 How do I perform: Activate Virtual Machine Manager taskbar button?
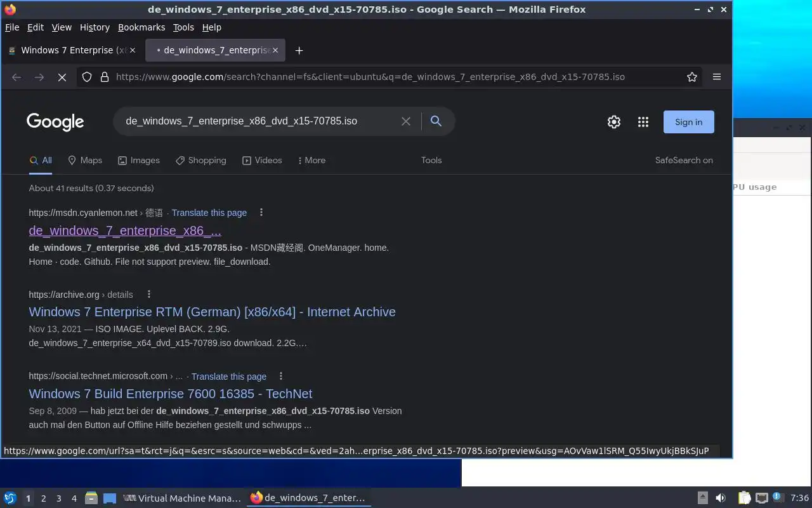coord(182,498)
